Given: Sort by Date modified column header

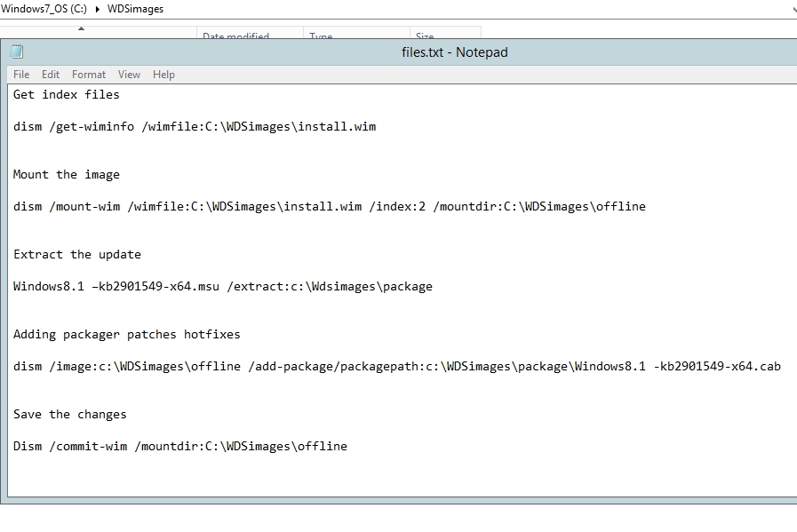Looking at the screenshot, I should (x=235, y=36).
